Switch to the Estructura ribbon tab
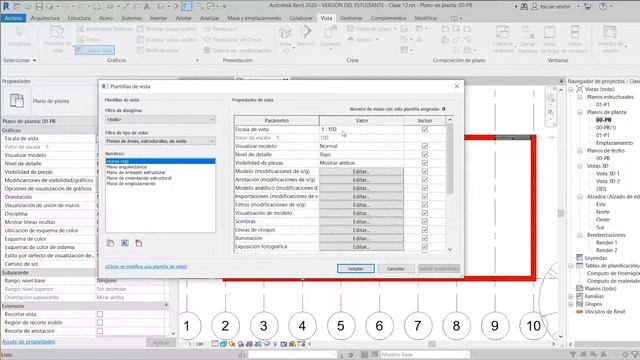 coord(79,18)
